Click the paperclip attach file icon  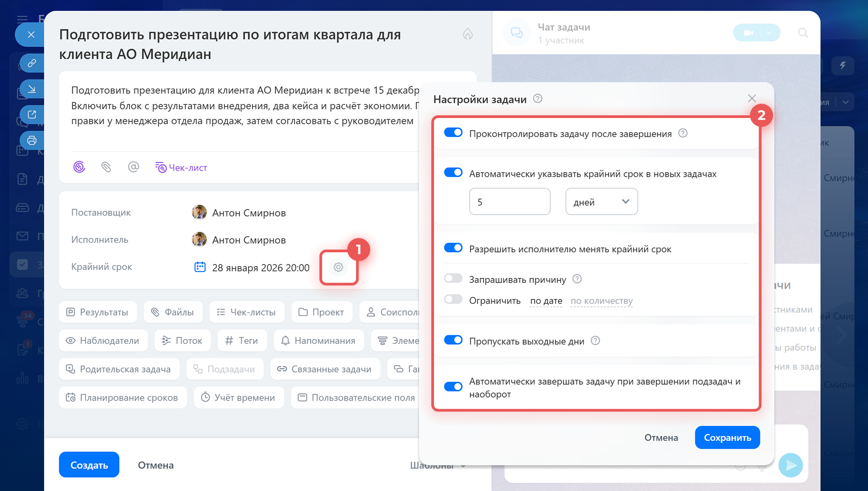[x=106, y=167]
